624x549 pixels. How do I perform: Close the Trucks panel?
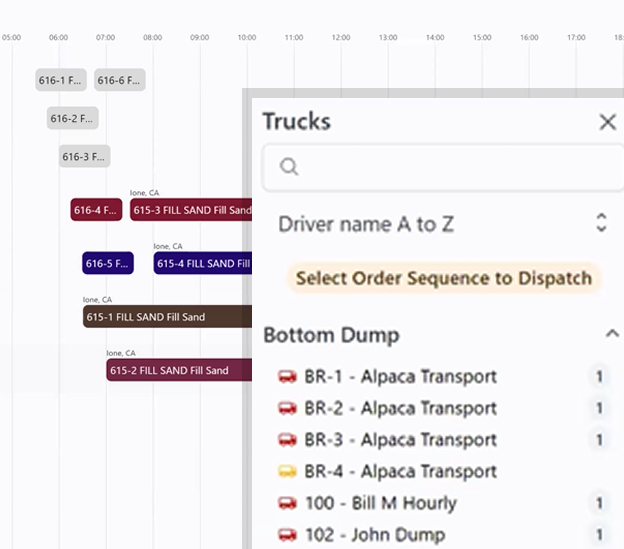pyautogui.click(x=608, y=122)
